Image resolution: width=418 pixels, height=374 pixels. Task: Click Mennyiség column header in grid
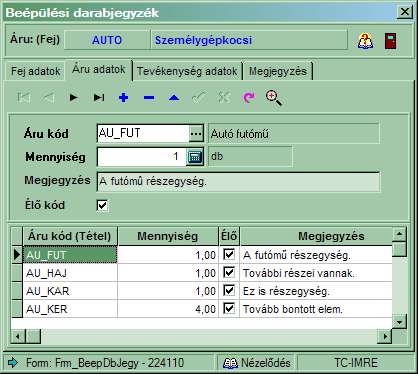168,236
